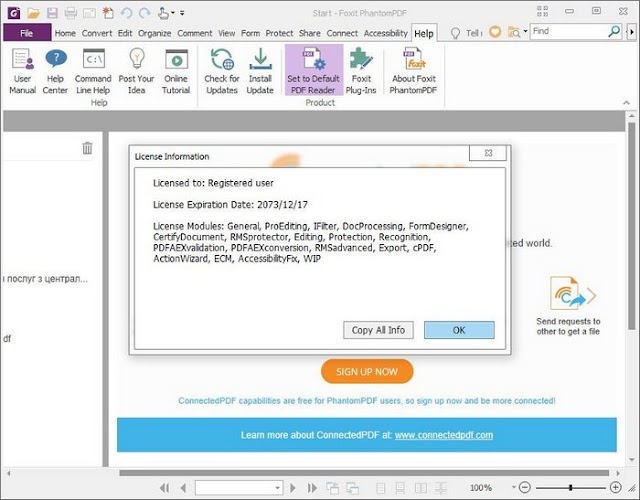Screen dimensions: 640x500
Task: Open the File menu
Action: 27,33
